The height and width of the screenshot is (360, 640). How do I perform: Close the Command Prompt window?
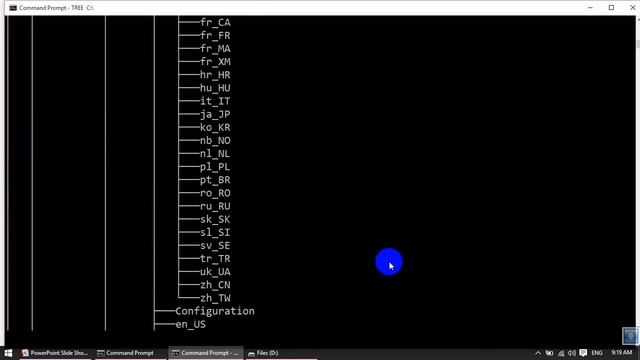[x=632, y=8]
